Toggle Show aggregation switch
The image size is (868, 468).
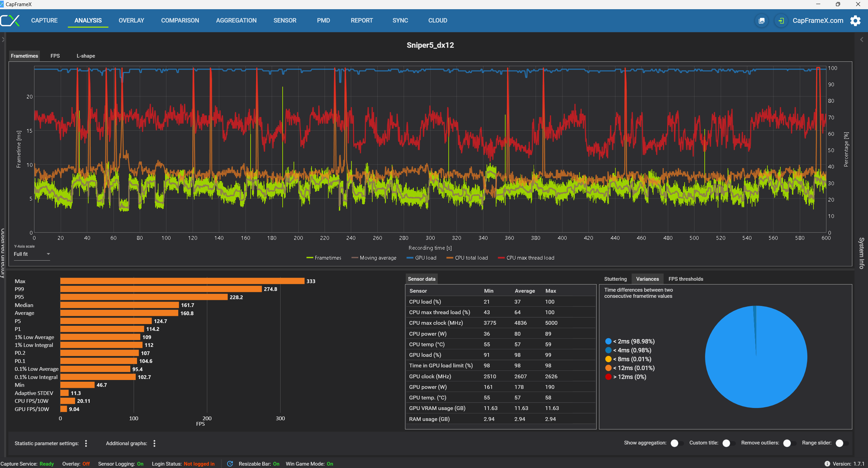tap(676, 443)
